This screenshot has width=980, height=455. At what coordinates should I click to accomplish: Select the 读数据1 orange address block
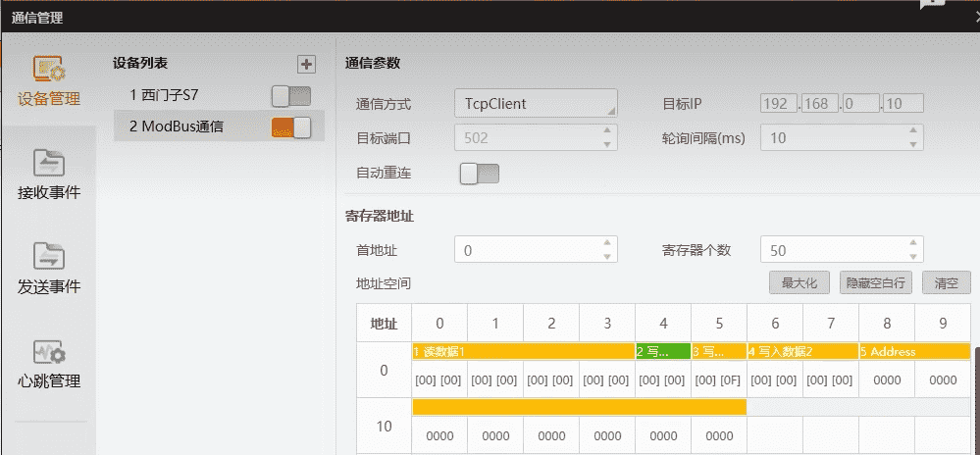[523, 351]
